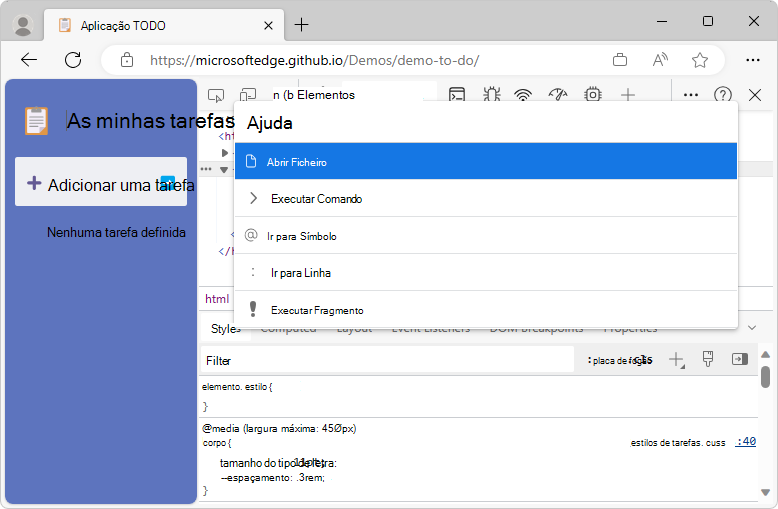Toggle device emulation icon in DevTools
Image resolution: width=778 pixels, height=509 pixels.
point(247,95)
